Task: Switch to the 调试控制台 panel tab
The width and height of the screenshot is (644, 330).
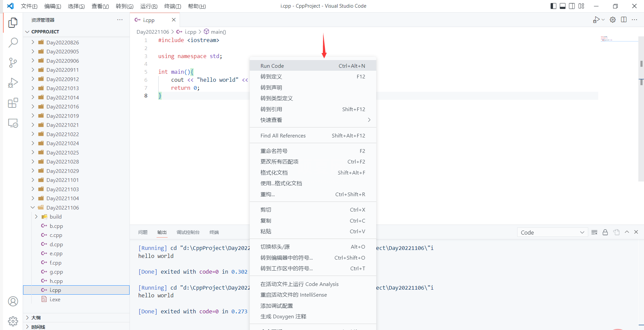Action: click(188, 232)
